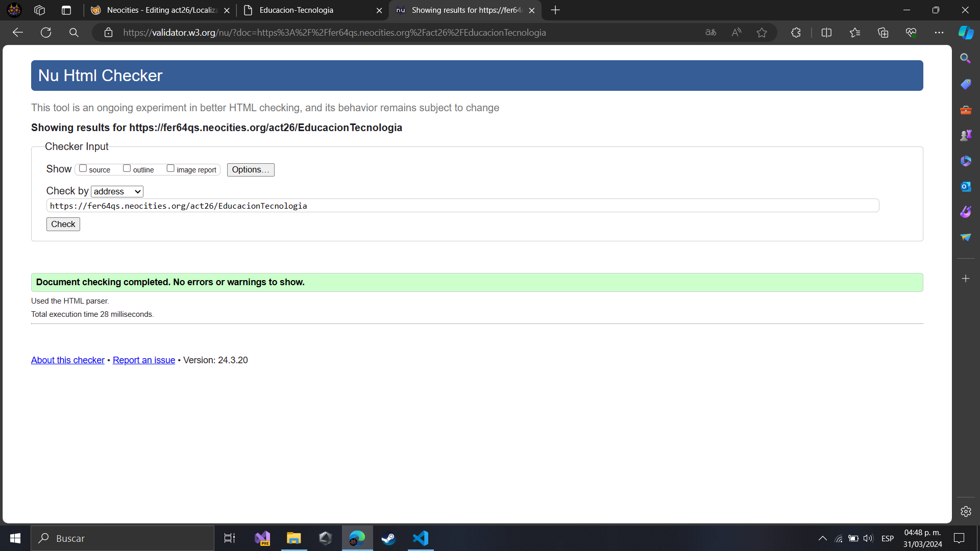Click the About this checker link
This screenshot has width=980, height=551.
(x=68, y=360)
